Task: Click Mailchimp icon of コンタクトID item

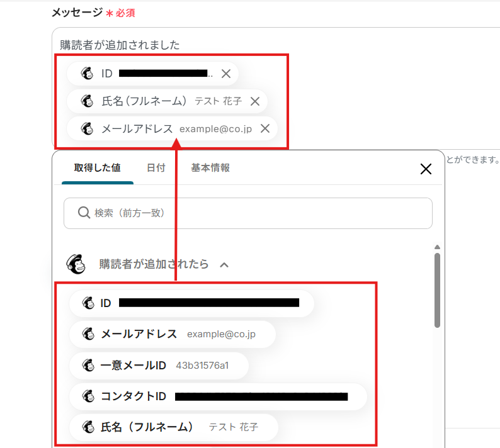Action: click(x=88, y=396)
